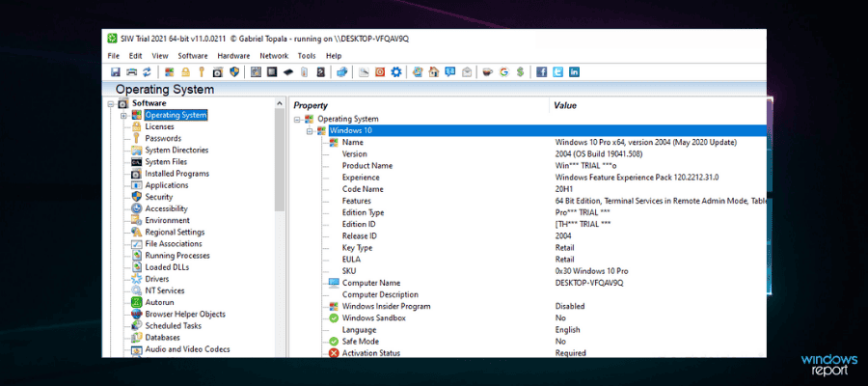
Task: Click the Google G toolbar icon
Action: click(503, 72)
